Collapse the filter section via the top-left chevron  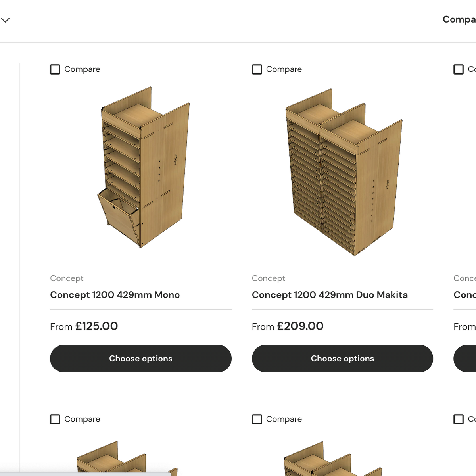(x=5, y=20)
